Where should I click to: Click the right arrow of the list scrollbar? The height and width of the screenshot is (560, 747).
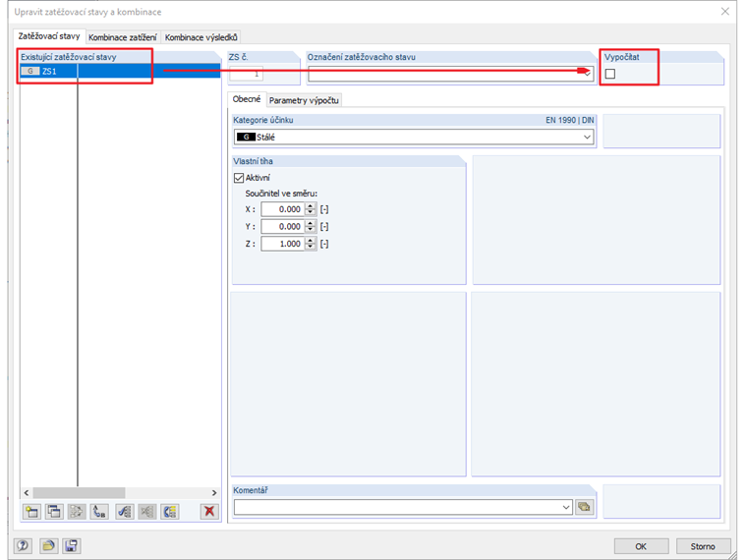(214, 492)
